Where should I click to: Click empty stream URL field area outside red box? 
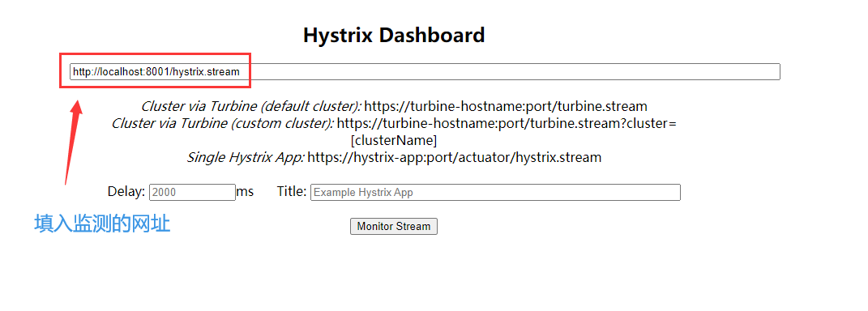click(515, 72)
